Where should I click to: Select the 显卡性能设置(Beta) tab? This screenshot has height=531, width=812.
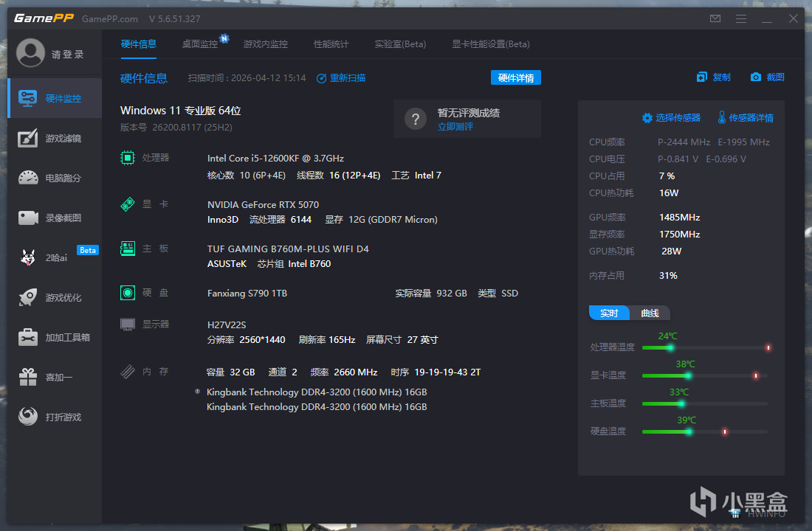click(491, 44)
